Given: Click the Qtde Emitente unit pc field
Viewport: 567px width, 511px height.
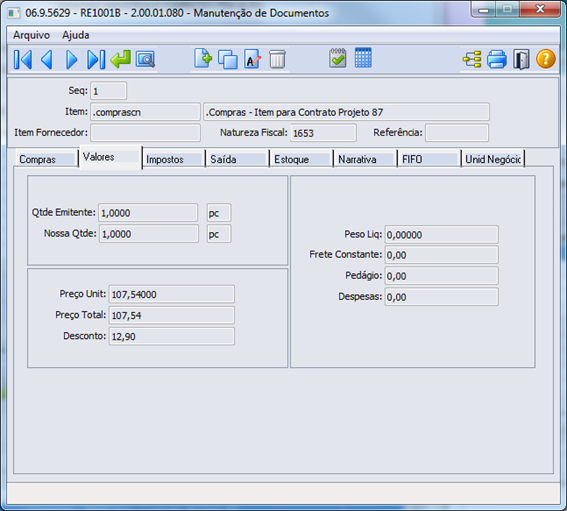Looking at the screenshot, I should (219, 213).
